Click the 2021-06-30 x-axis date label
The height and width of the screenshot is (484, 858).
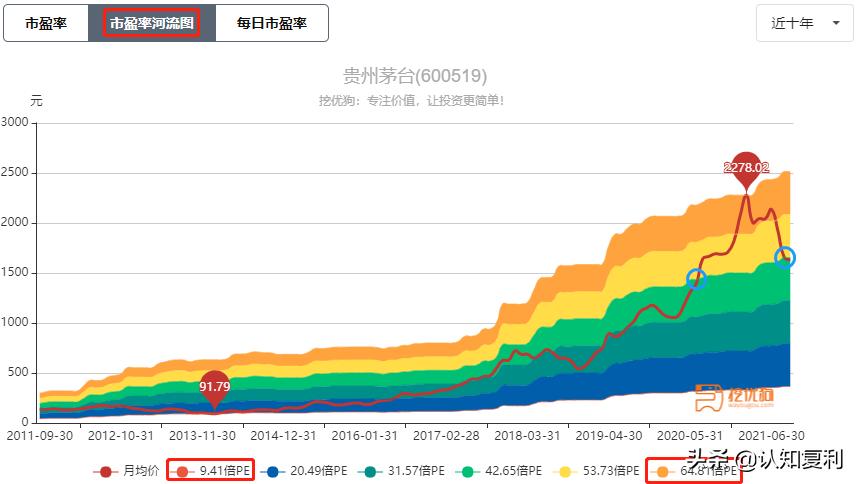tap(772, 436)
